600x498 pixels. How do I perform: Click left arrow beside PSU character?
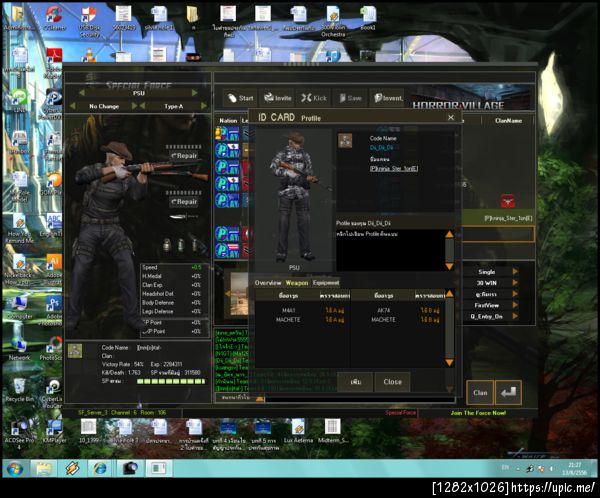[x=82, y=93]
